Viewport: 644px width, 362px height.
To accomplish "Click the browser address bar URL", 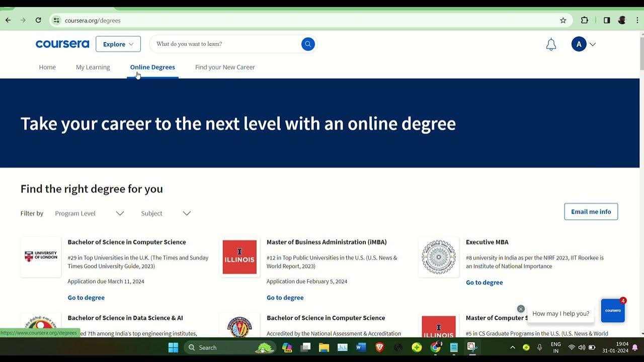I will 93,21.
